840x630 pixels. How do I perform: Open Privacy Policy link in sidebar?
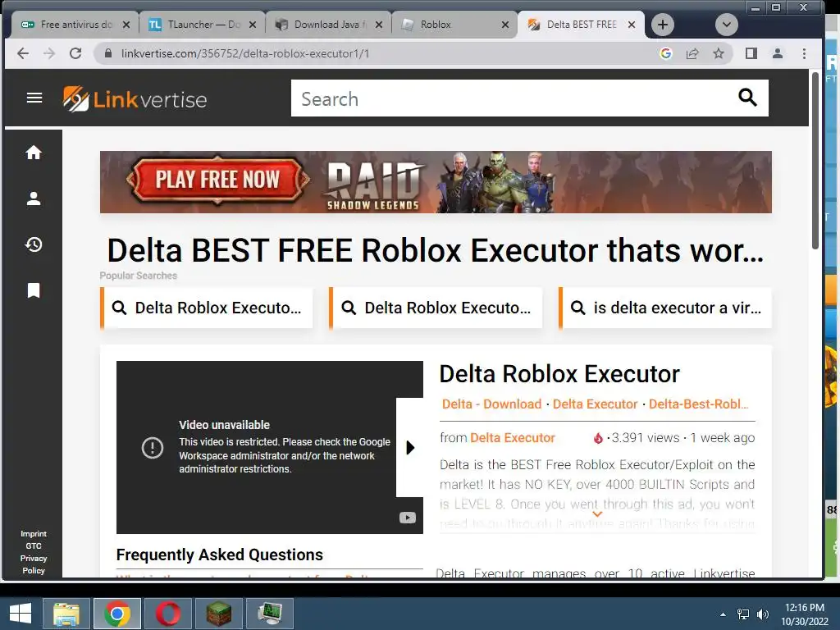[34, 564]
